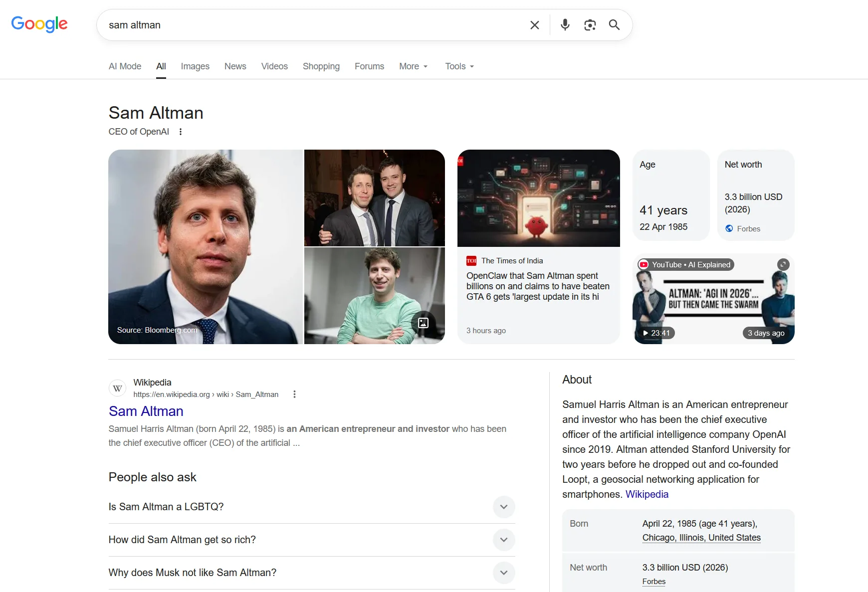
Task: Click the Wikipedia favicon next to the result
Action: pyautogui.click(x=117, y=388)
